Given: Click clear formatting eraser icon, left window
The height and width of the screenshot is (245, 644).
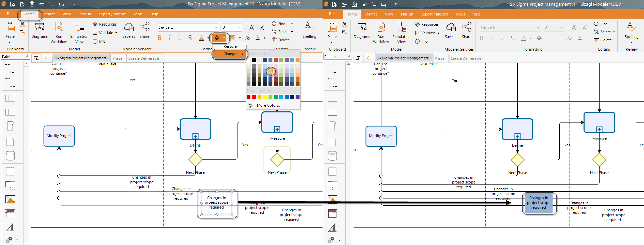Looking at the screenshot, I should tap(248, 38).
